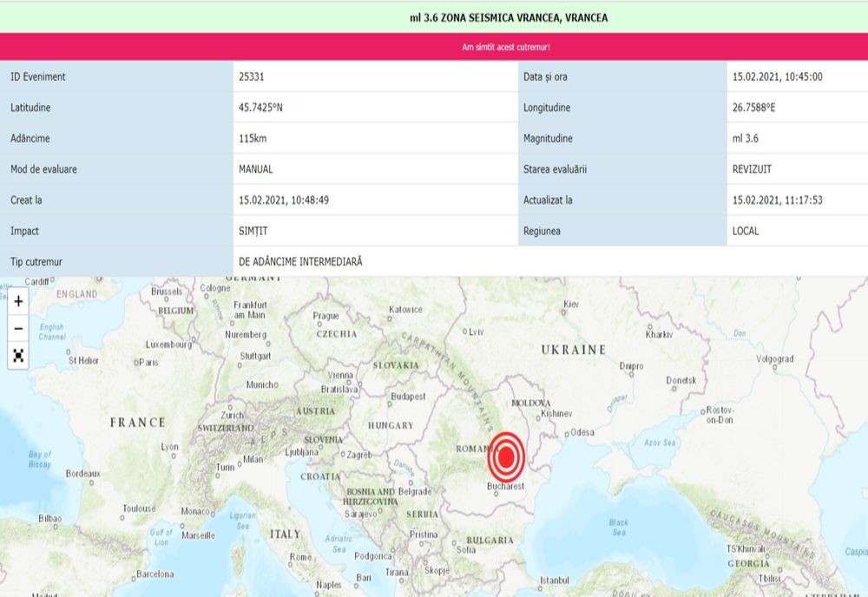Click the Black Sea label on map
Image resolution: width=868 pixels, height=597 pixels.
point(619,528)
